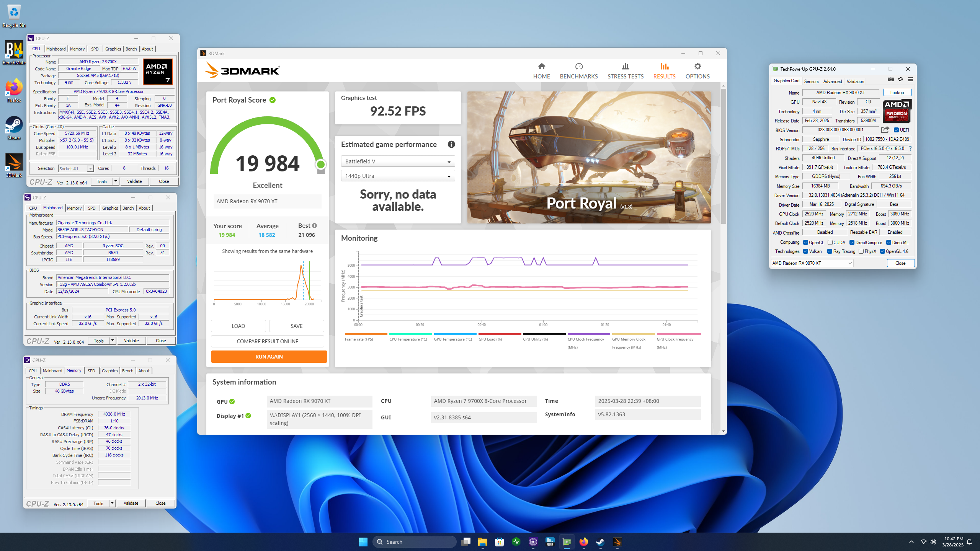
Task: Click CPU-Z purple chip taskbar icon
Action: click(x=533, y=542)
